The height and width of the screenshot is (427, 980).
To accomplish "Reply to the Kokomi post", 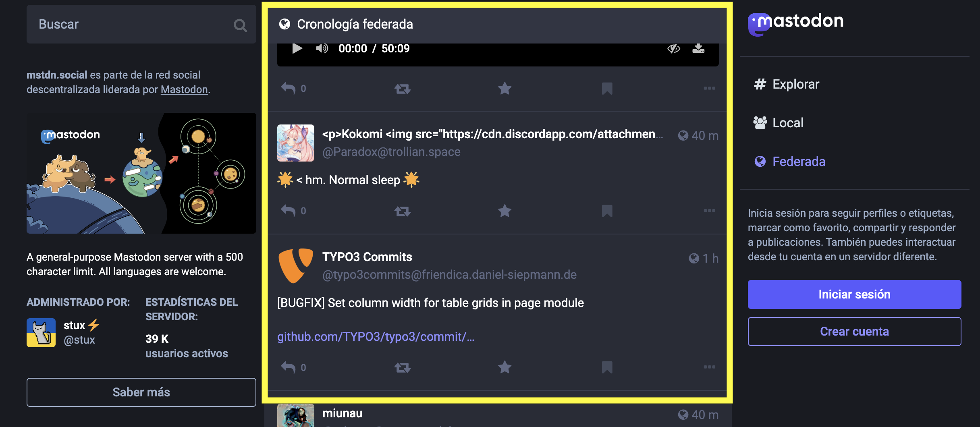I will pyautogui.click(x=289, y=211).
